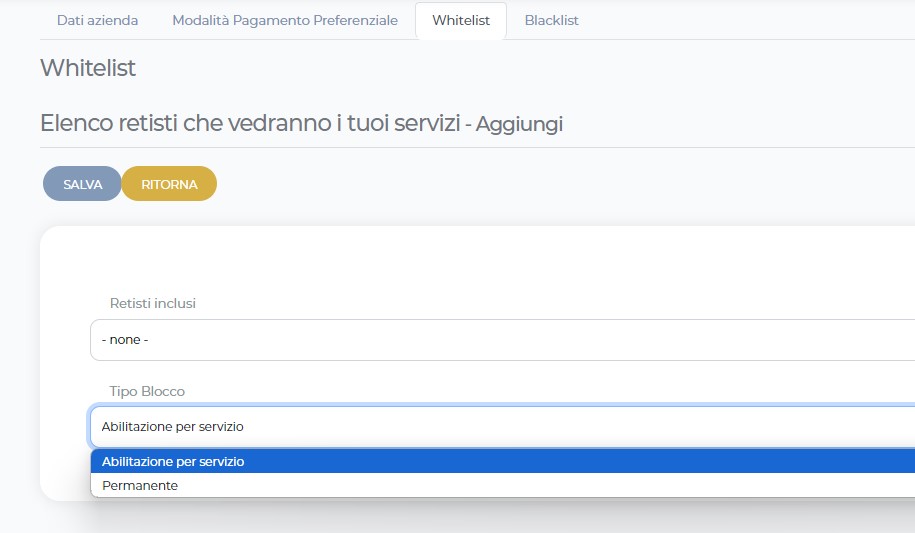This screenshot has width=915, height=533.
Task: Expand the Retisti inclusi dropdown
Action: pyautogui.click(x=500, y=340)
